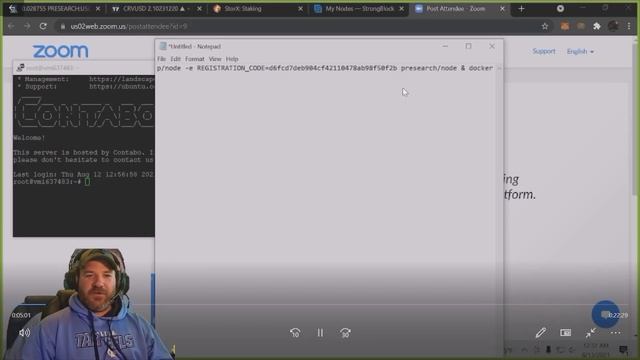Open Notepad File menu

pyautogui.click(x=161, y=59)
